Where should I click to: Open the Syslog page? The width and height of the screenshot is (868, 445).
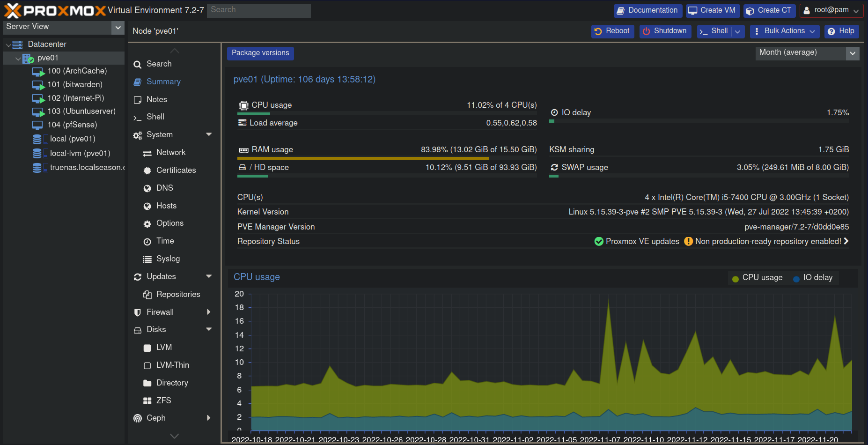(x=168, y=259)
